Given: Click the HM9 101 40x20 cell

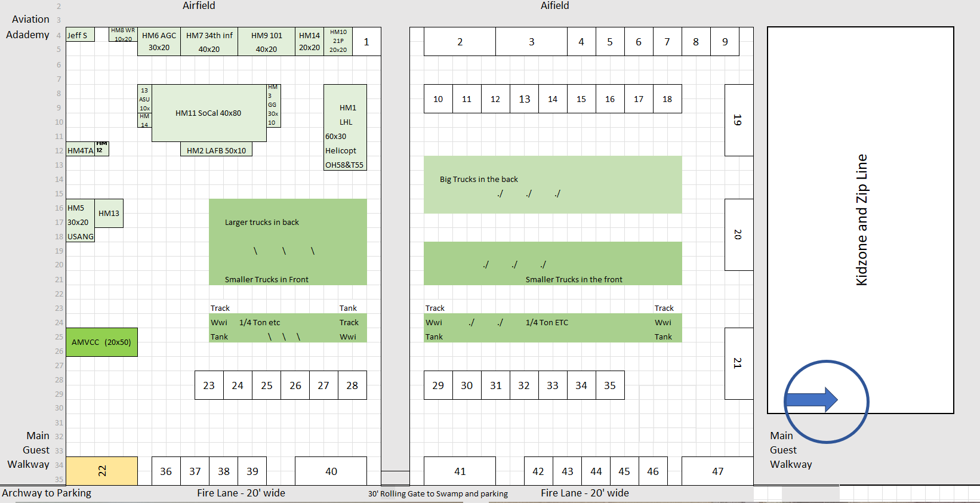Looking at the screenshot, I should click(x=266, y=42).
